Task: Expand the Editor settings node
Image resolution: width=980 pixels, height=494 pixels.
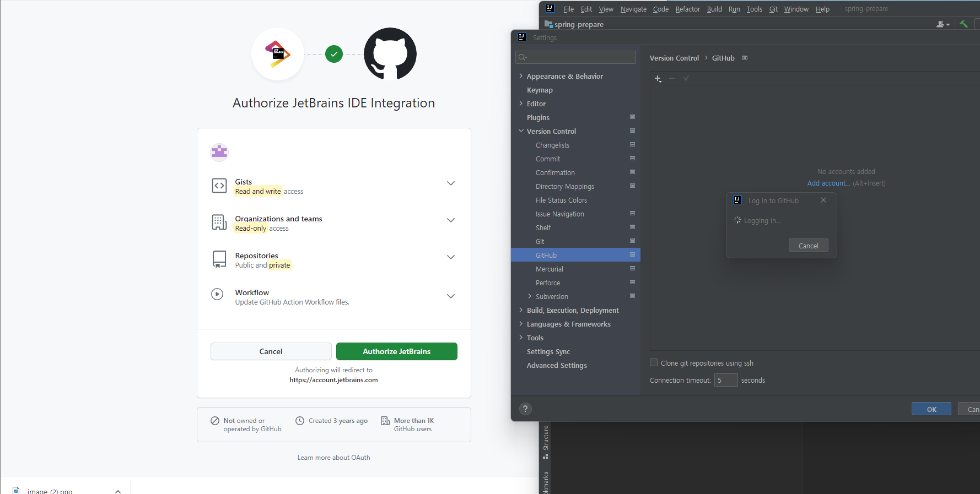Action: tap(521, 104)
